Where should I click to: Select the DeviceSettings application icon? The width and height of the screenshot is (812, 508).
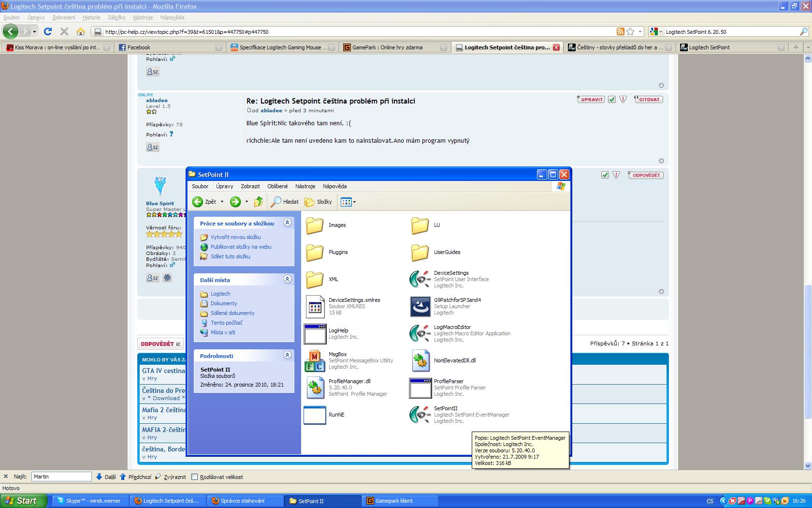(420, 279)
